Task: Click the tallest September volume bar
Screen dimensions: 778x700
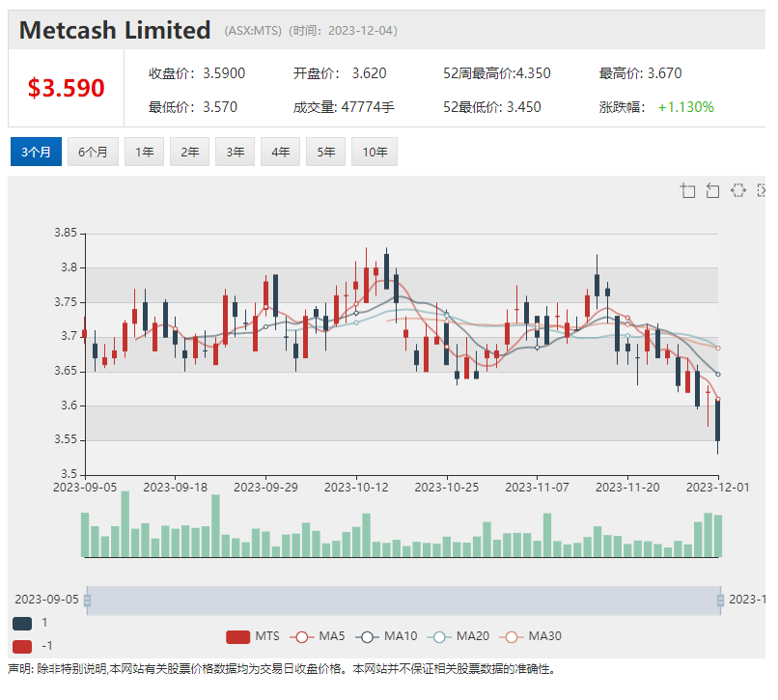Action: click(x=125, y=524)
